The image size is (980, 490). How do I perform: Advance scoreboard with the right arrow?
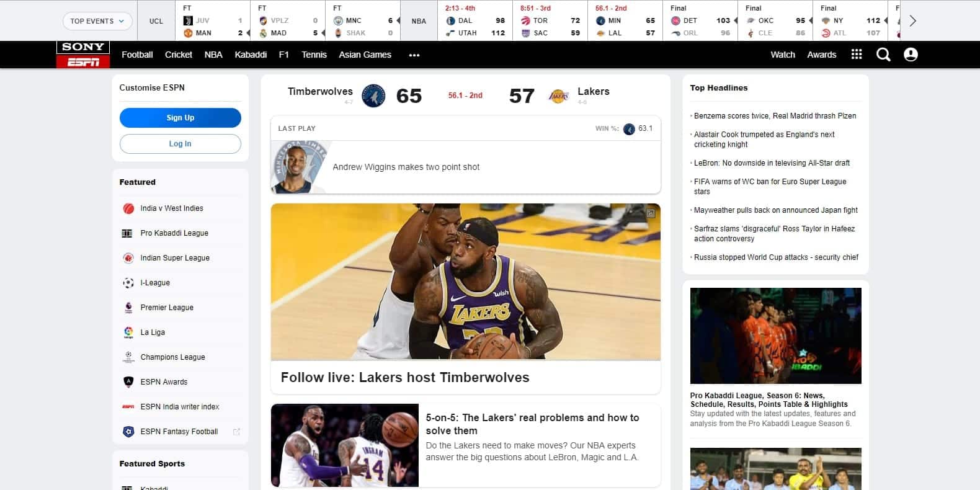pyautogui.click(x=912, y=20)
